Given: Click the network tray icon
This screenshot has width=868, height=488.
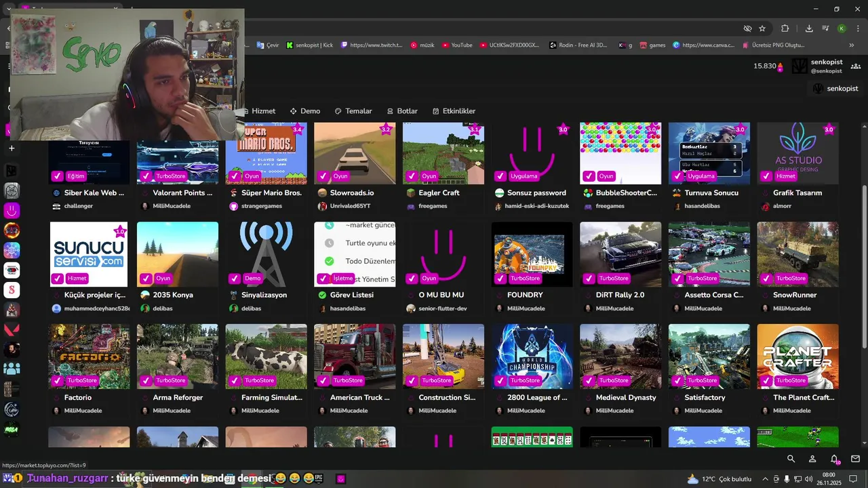Looking at the screenshot, I should 797,479.
